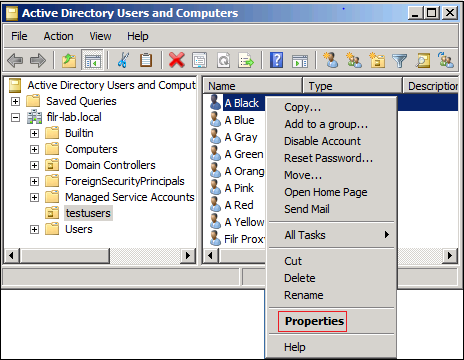This screenshot has height=360, width=464.
Task: Click the Back arrow toolbar icon
Action: point(15,60)
